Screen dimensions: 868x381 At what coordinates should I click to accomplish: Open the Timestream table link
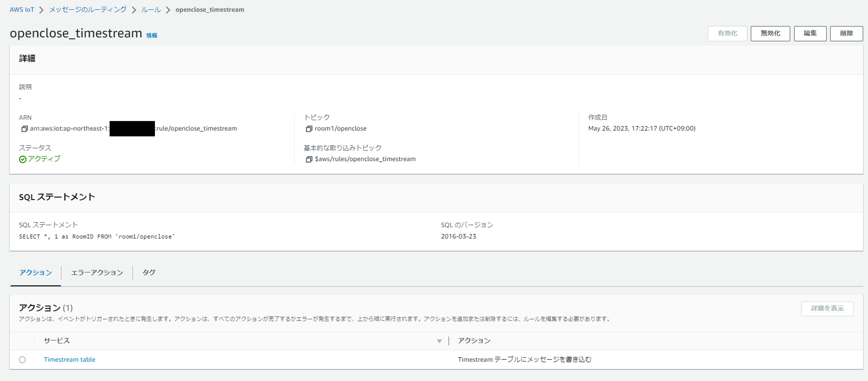(x=69, y=359)
